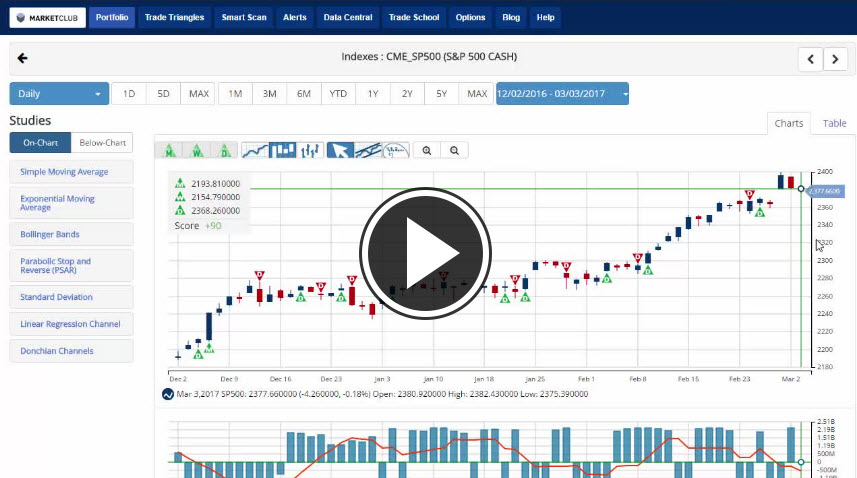Toggle the daily Trade Triangle display

[x=225, y=151]
